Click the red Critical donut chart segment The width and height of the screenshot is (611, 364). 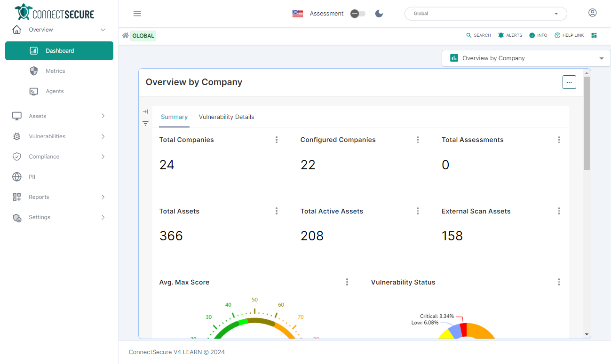click(463, 330)
